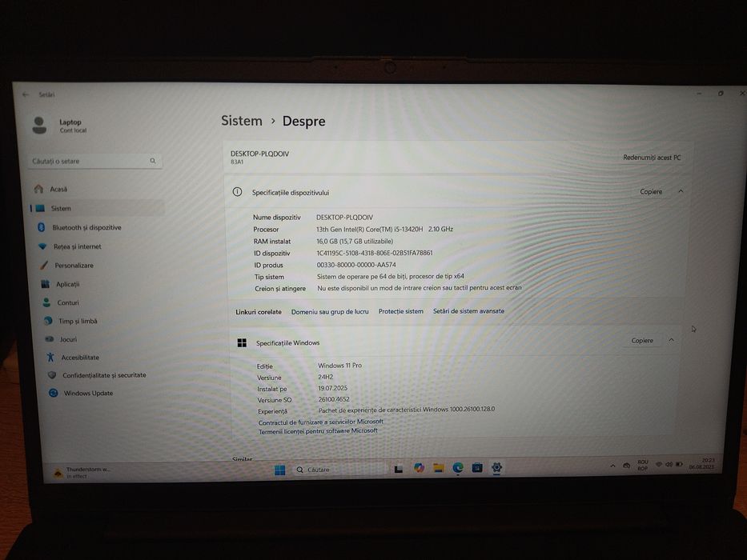
Task: Click the RAM value 16,0 GB
Action: point(355,242)
